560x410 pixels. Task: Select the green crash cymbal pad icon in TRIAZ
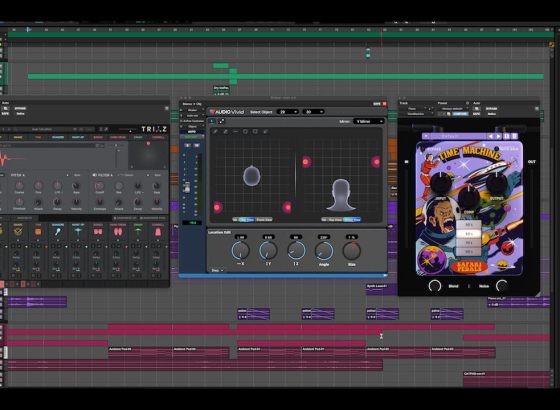(138, 231)
